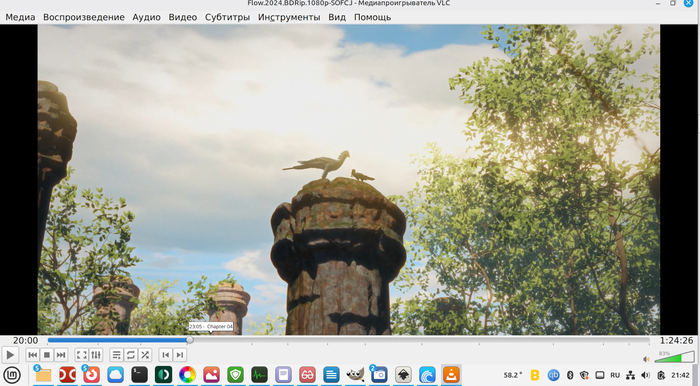Open Linux Mint start menu
Image resolution: width=700 pixels, height=386 pixels.
click(x=12, y=375)
